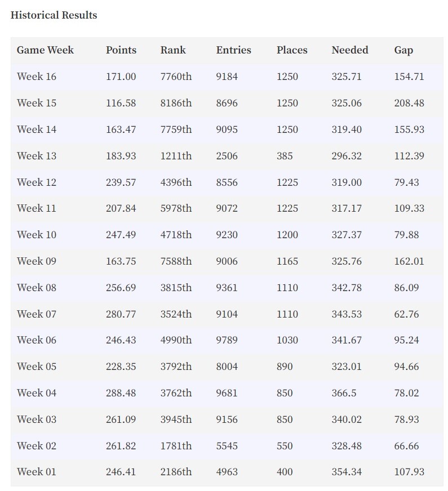Click the 9789 entries value for Week 06

tap(227, 340)
